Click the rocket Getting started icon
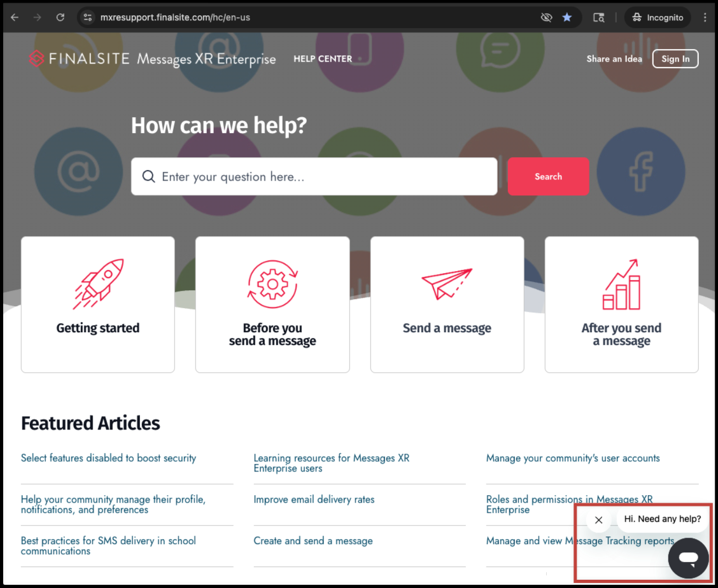718x588 pixels. pyautogui.click(x=98, y=284)
